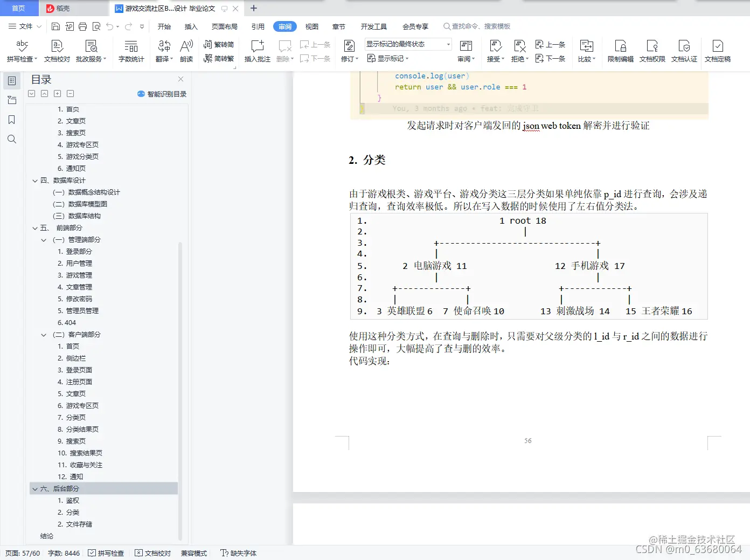Open the 会员专享 tab
This screenshot has width=750, height=560.
415,26
